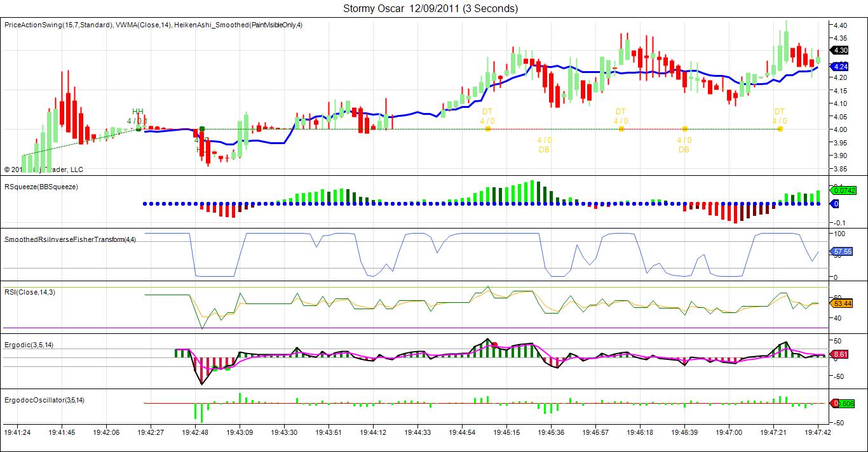The image size is (868, 452).
Task: Click the yellow swing dot below the rightmost DT label
Action: (x=780, y=129)
